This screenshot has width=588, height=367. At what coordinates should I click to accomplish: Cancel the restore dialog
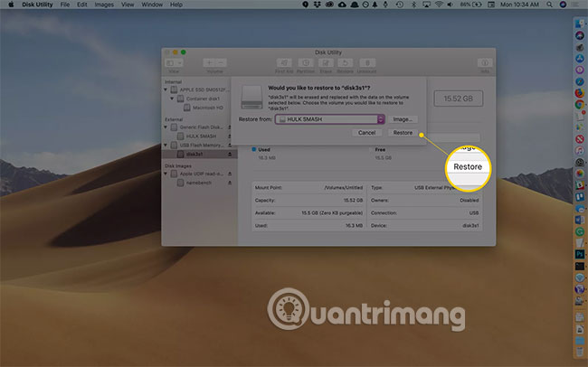click(x=366, y=133)
